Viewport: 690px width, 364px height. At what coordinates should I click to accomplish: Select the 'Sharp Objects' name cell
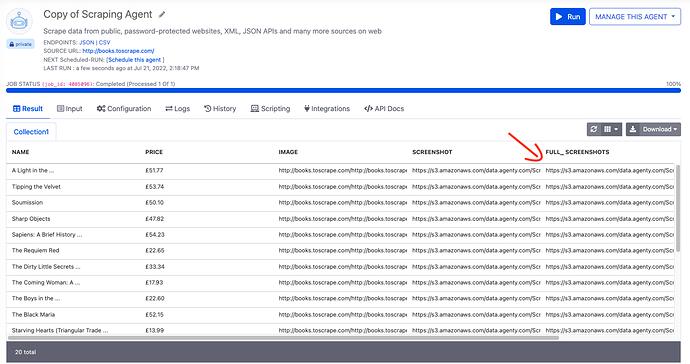coord(31,219)
